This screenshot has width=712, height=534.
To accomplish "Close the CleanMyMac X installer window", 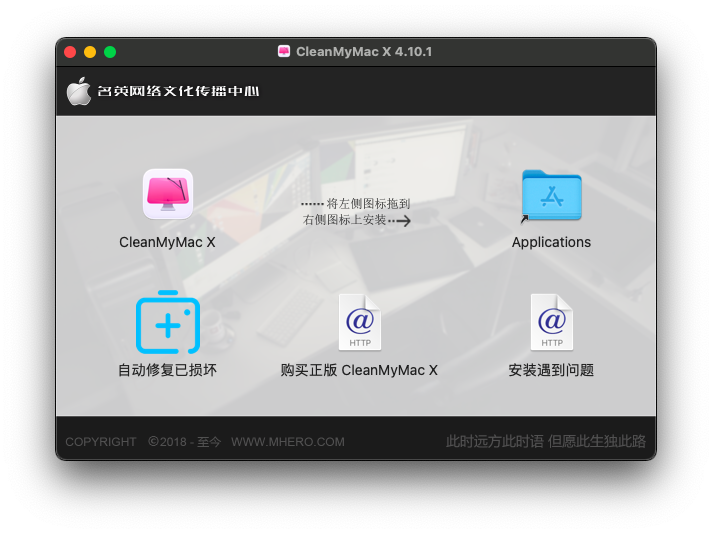I will click(70, 52).
